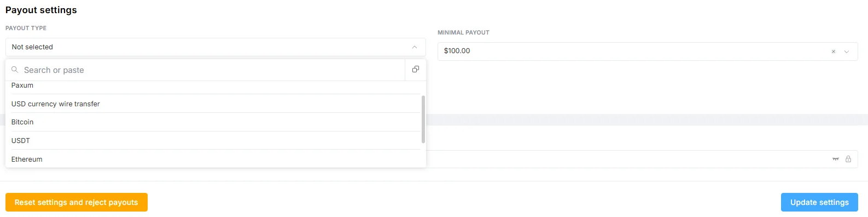Click Reset settings and reject payouts
The width and height of the screenshot is (868, 217).
click(x=77, y=202)
